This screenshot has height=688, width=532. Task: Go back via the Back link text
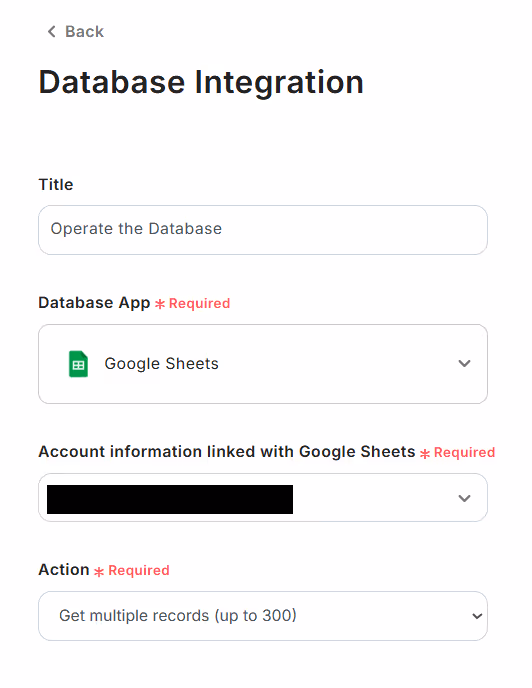point(84,32)
